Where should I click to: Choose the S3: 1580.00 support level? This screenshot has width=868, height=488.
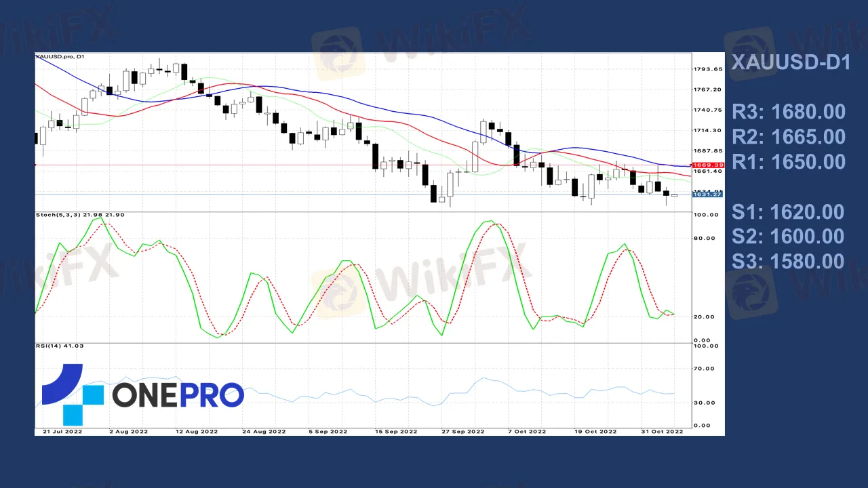[788, 262]
